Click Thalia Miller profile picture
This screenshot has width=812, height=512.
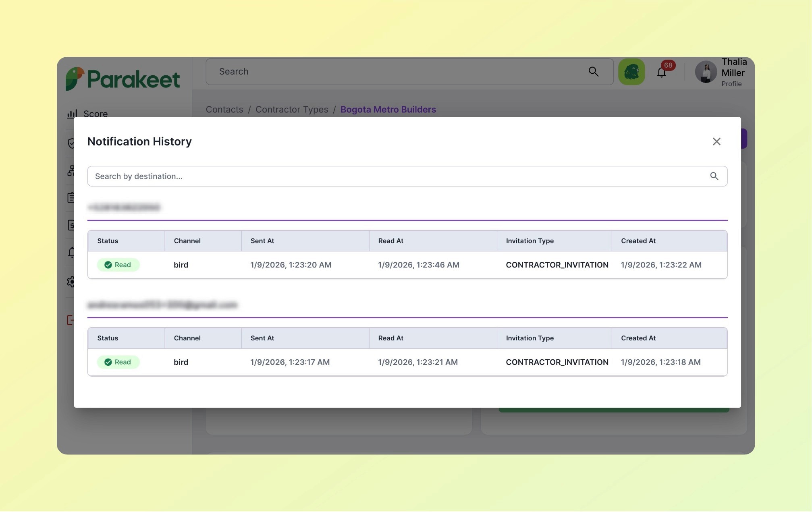(x=706, y=72)
